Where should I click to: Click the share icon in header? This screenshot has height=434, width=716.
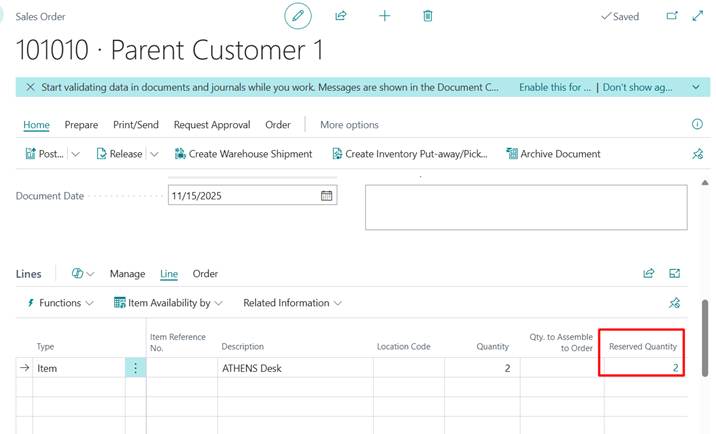coord(341,16)
